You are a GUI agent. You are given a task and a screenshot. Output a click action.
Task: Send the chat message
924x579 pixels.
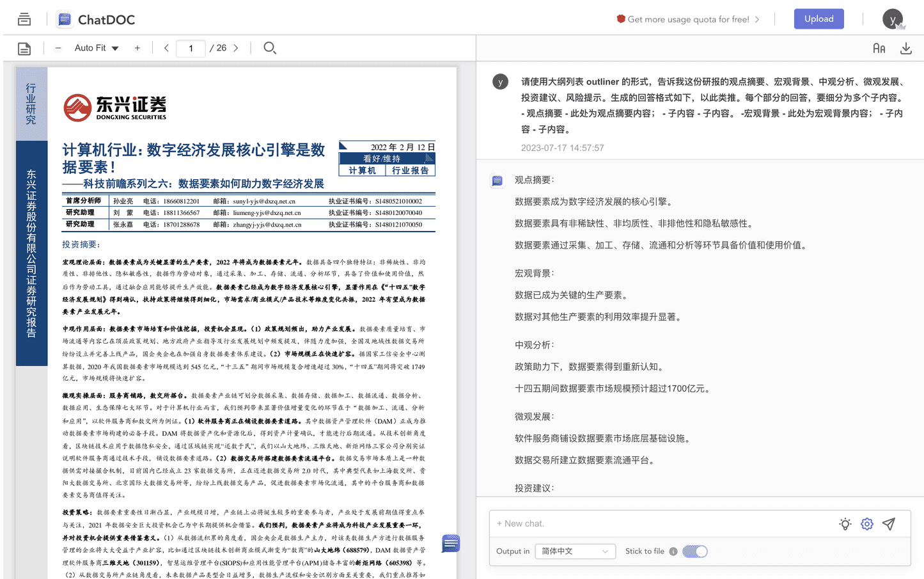(x=889, y=524)
